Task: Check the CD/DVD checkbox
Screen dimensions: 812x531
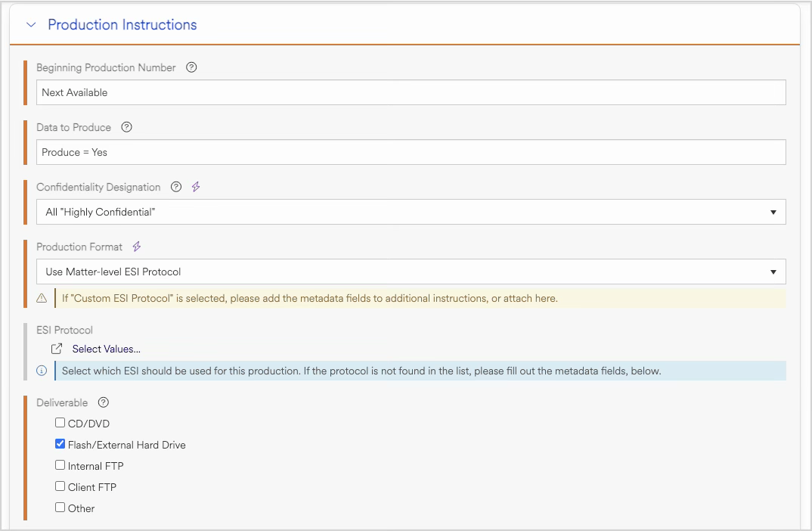Action: pos(60,423)
